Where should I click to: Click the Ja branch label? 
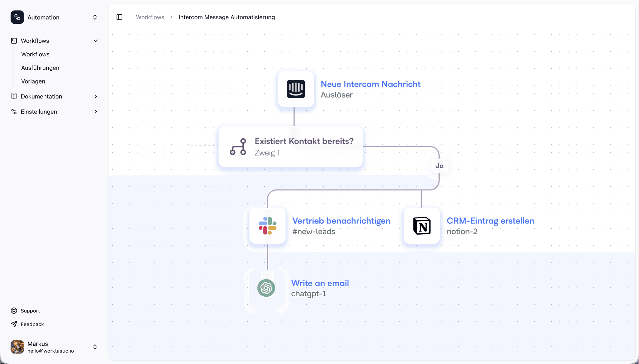(440, 166)
